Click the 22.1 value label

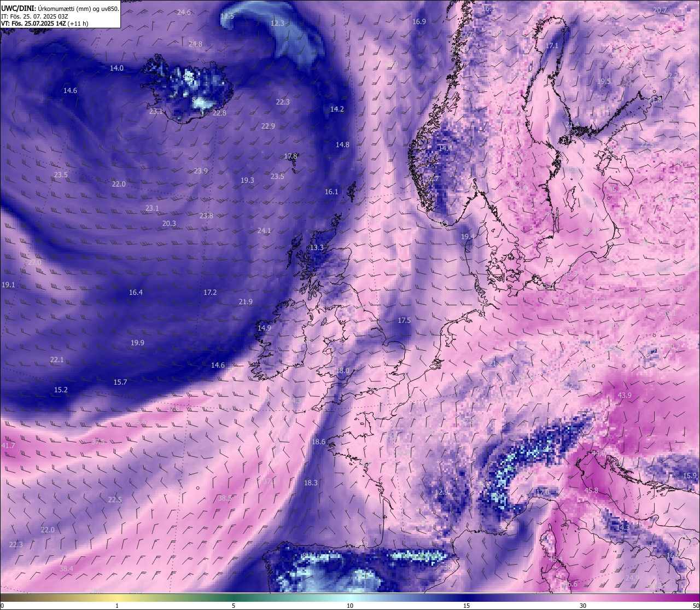click(57, 359)
